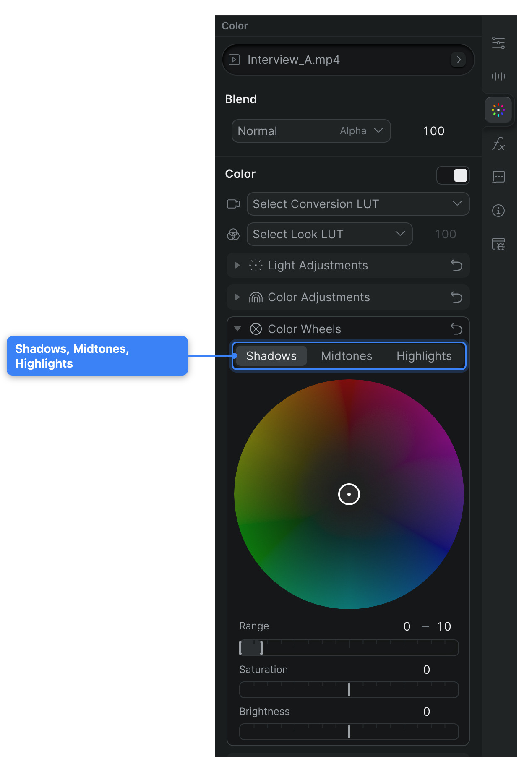Reset Color Wheels with its undo arrow
Screen dimensions: 532x772
[x=456, y=329]
